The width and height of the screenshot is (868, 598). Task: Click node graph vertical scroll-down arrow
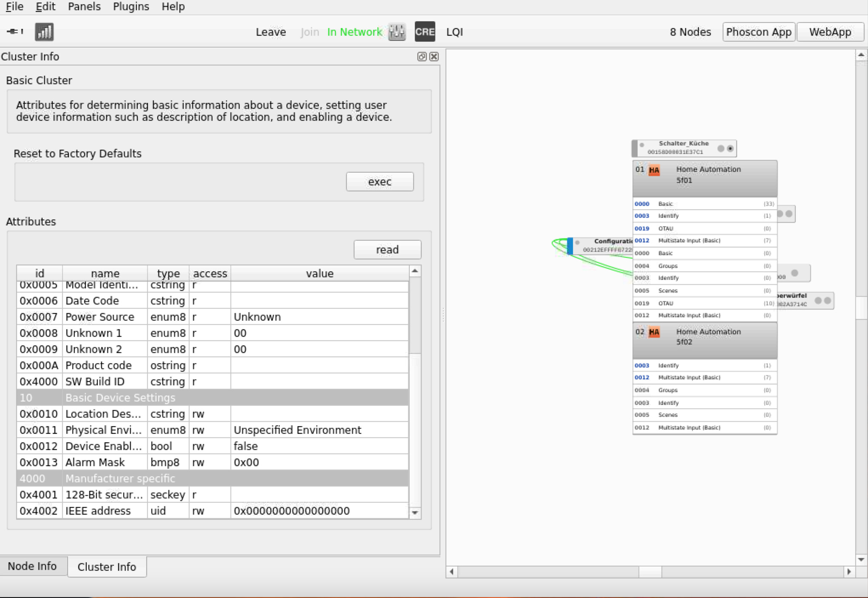tap(861, 560)
